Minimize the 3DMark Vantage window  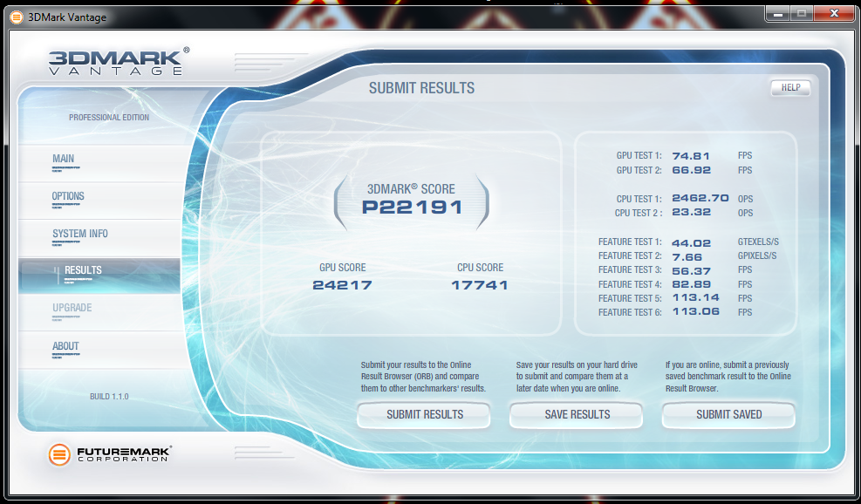(777, 14)
